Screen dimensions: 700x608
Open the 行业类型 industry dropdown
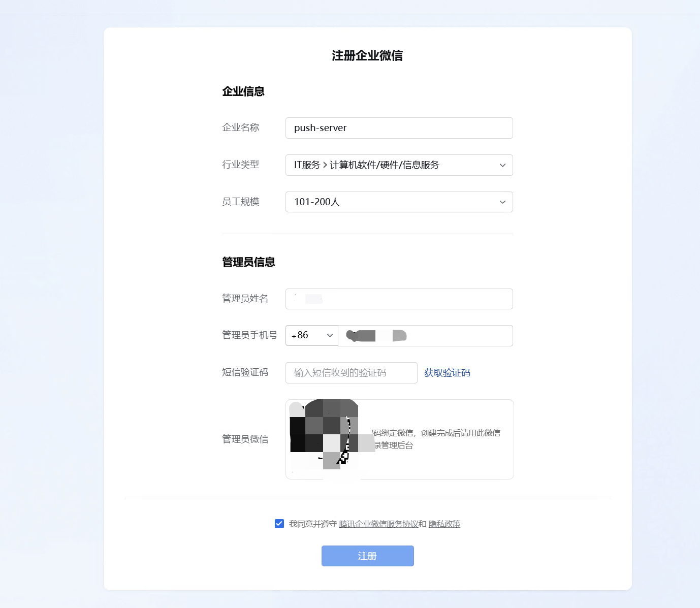point(399,165)
